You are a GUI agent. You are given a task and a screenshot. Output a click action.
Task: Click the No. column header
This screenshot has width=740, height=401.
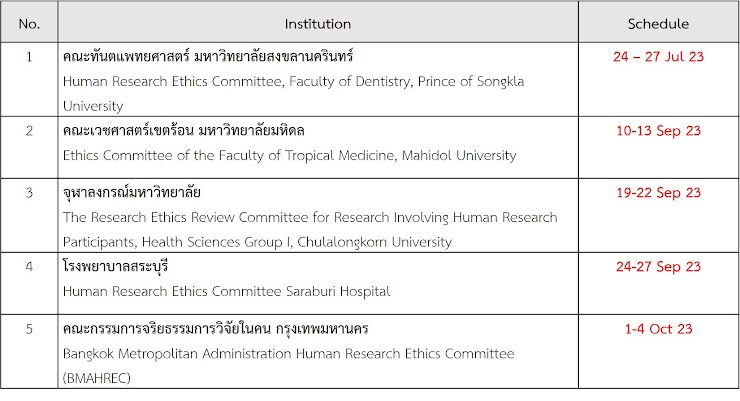pos(29,24)
